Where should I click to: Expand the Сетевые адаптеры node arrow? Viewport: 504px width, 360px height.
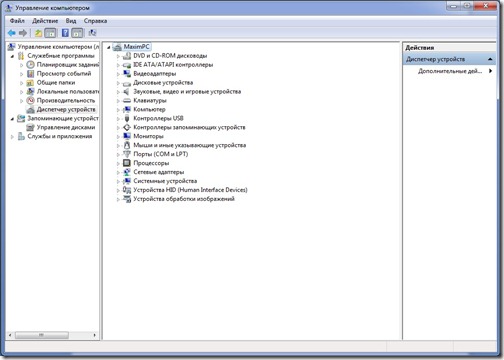click(118, 172)
